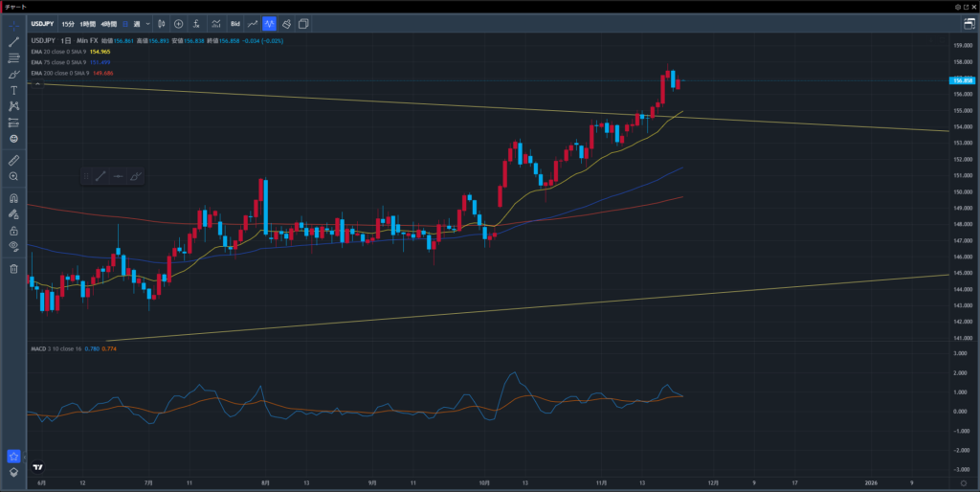Switch to the 15分 timeframe
Image resolution: width=980 pixels, height=492 pixels.
pos(68,23)
